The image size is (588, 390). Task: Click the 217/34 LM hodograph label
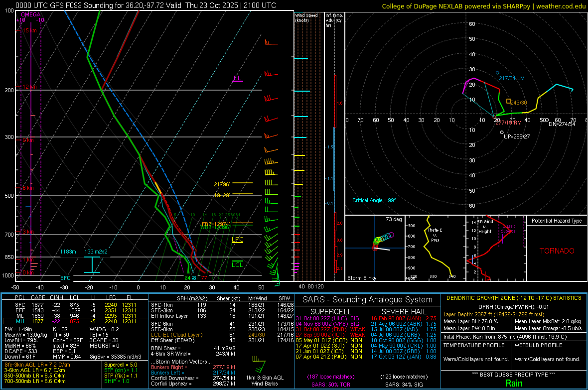tap(511, 78)
